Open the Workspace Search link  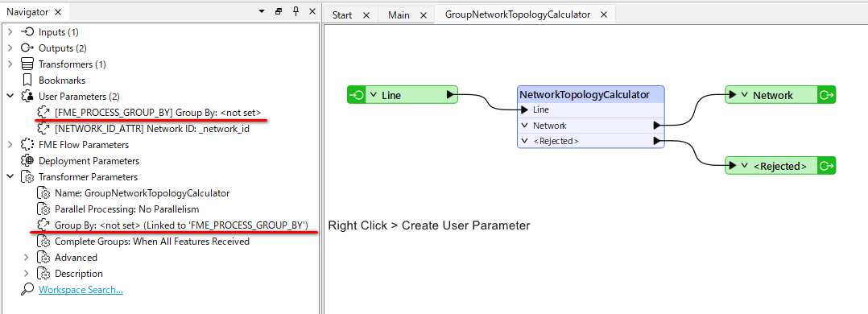pos(81,289)
